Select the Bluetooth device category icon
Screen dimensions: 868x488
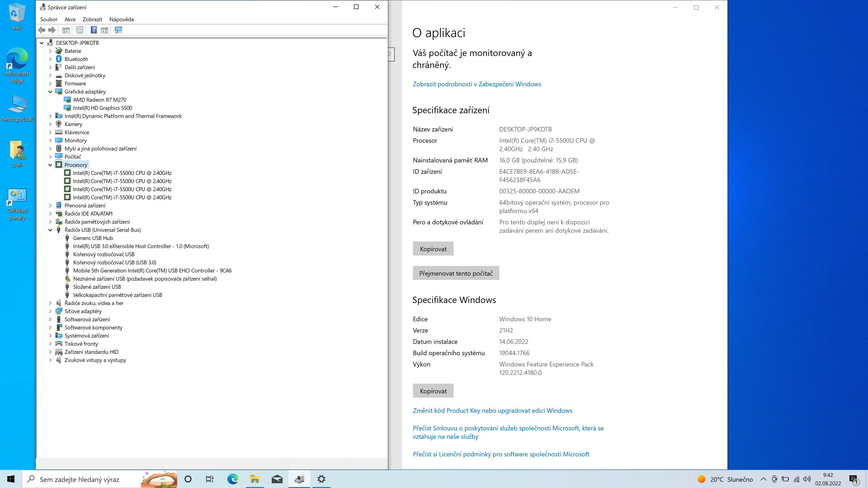[59, 59]
